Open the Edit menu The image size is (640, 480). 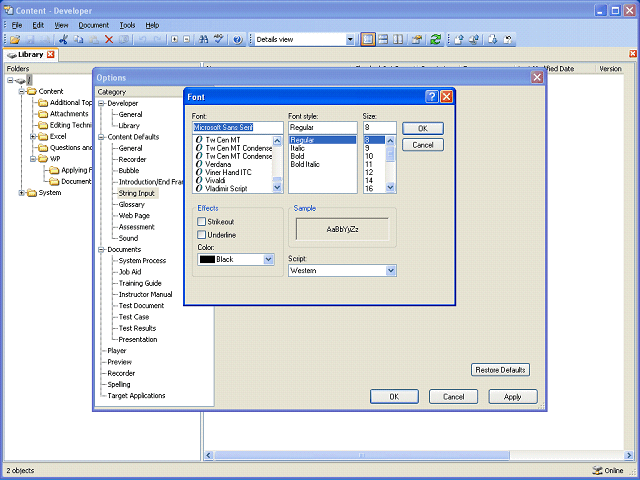pos(38,25)
